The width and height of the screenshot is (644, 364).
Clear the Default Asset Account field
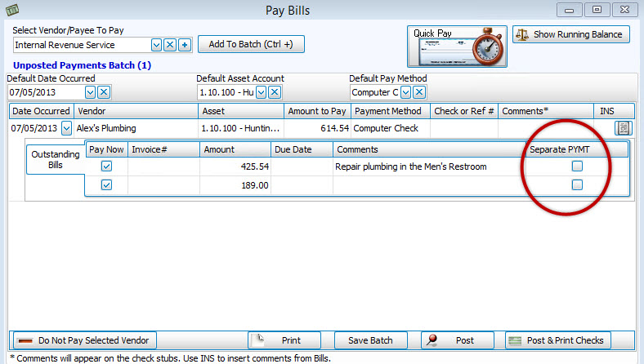pos(275,92)
